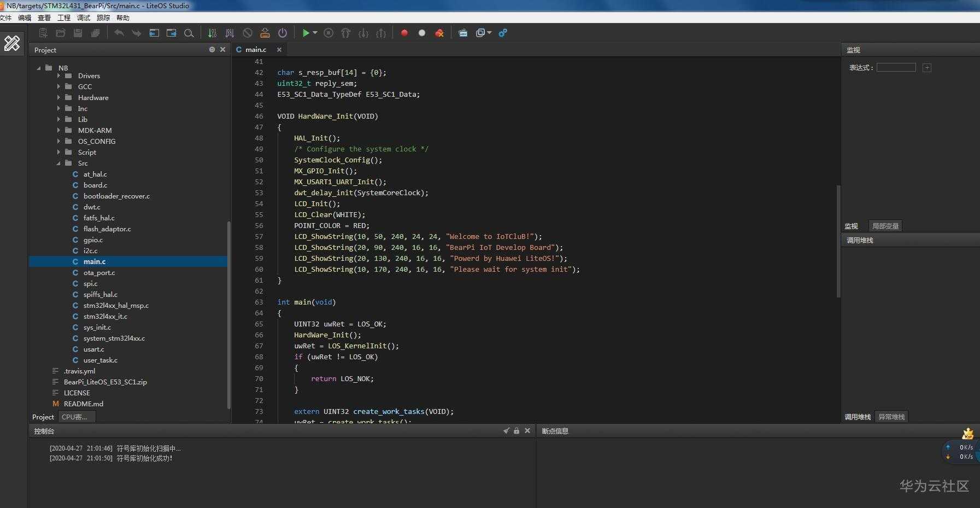Click the red breakpoint circle icon
This screenshot has height=508, width=980.
404,33
